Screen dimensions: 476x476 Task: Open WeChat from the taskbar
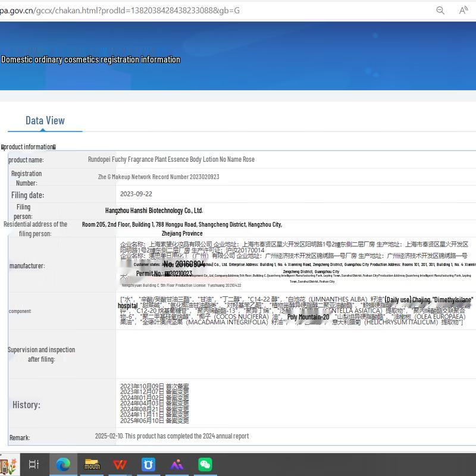[x=205, y=464]
